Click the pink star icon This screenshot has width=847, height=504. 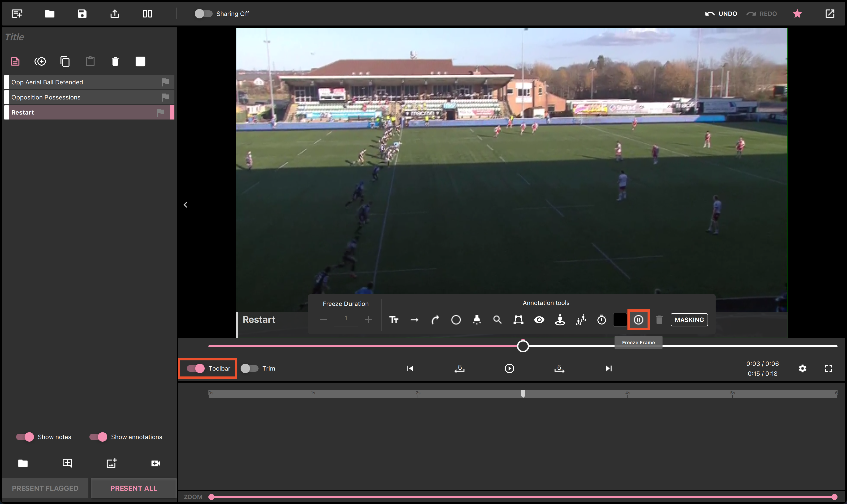(797, 14)
